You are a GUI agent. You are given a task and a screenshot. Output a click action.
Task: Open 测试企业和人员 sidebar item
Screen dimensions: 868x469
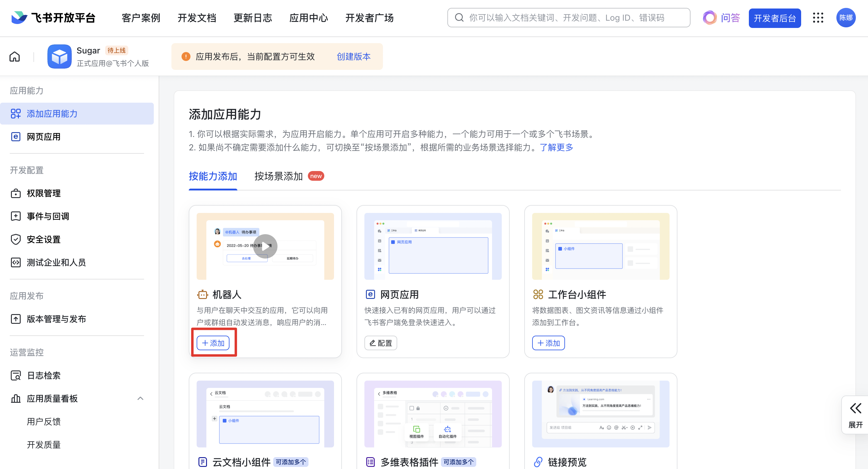[77, 262]
